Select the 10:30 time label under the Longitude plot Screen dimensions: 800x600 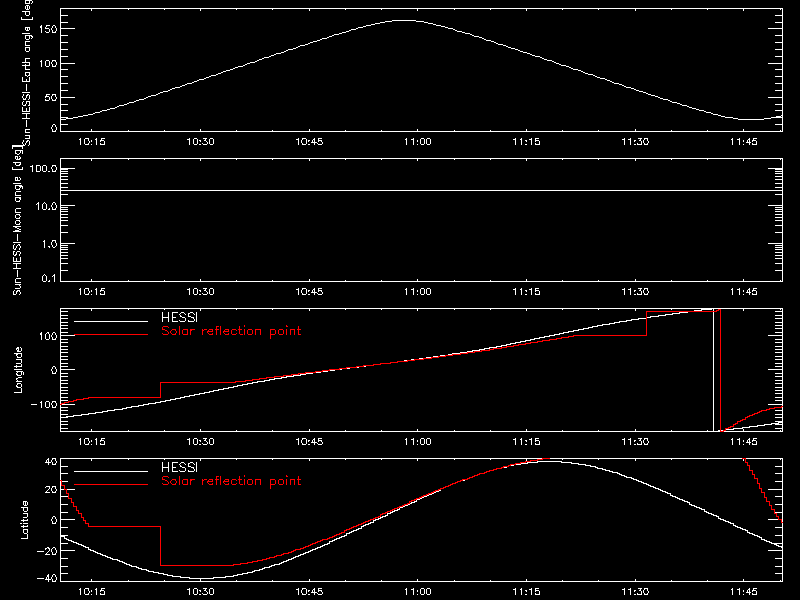click(201, 442)
